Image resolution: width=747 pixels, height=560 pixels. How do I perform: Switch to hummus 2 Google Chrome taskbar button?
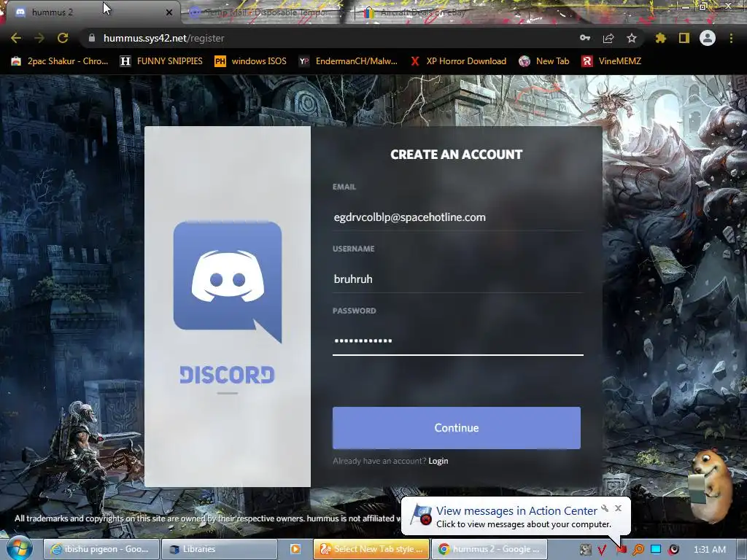pos(489,549)
